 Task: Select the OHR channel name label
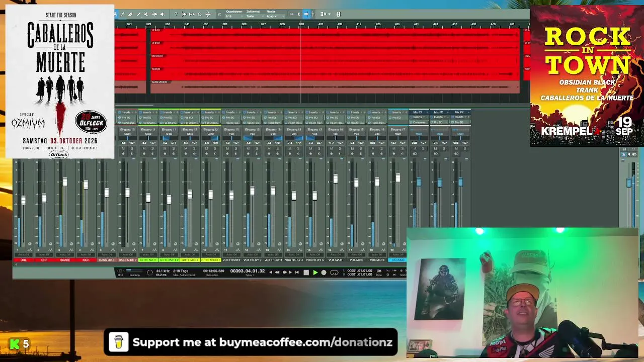[44, 260]
